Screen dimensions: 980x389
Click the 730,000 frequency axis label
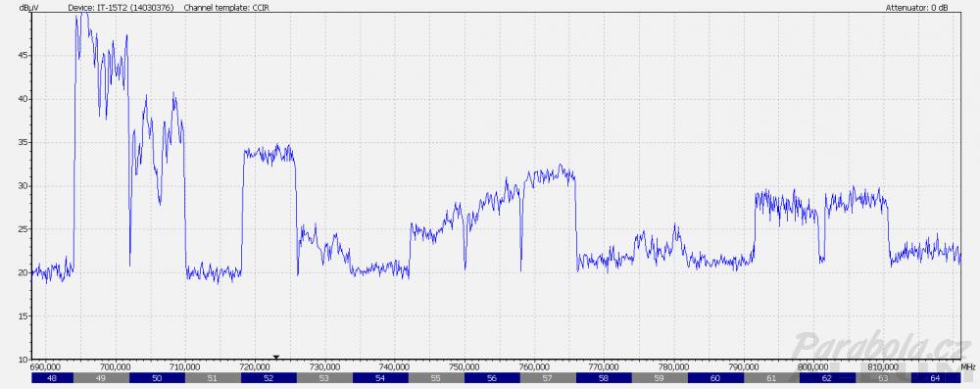[324, 366]
